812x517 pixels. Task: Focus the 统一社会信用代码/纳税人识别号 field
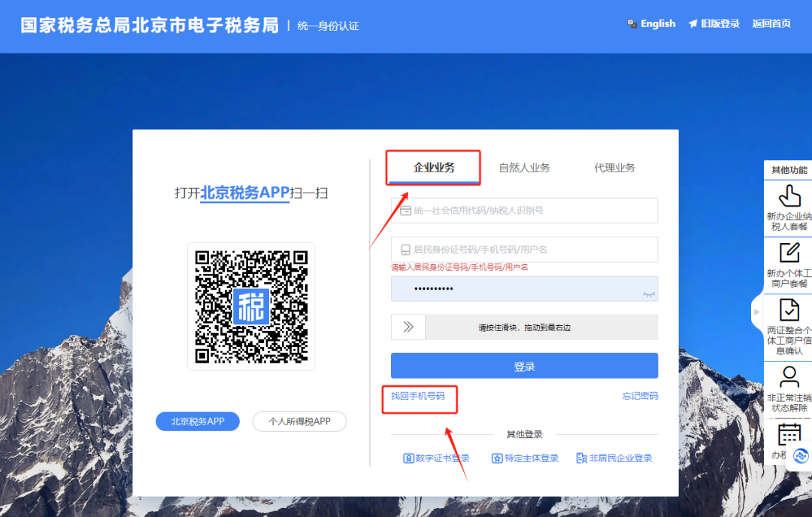click(524, 211)
